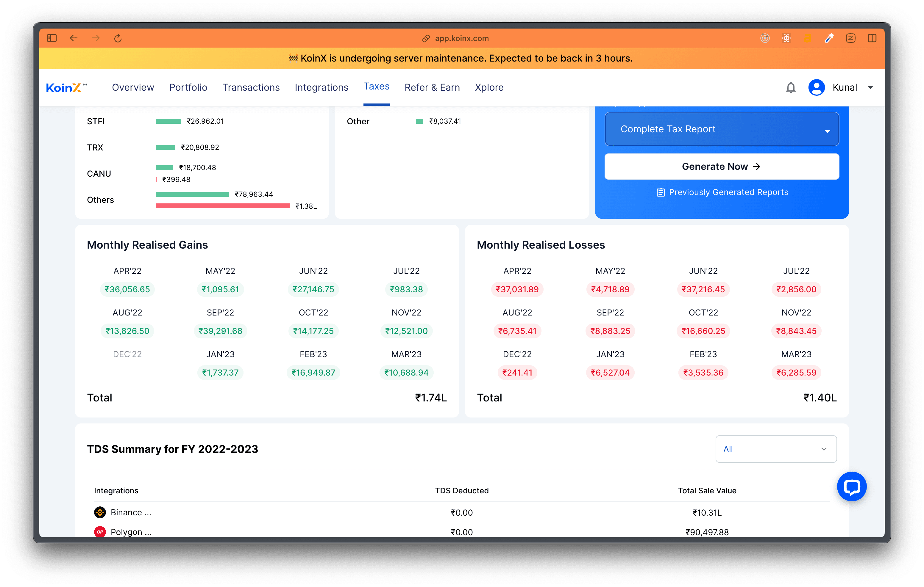This screenshot has width=924, height=587.
Task: Expand the Complete Tax Report dropdown
Action: pos(721,129)
